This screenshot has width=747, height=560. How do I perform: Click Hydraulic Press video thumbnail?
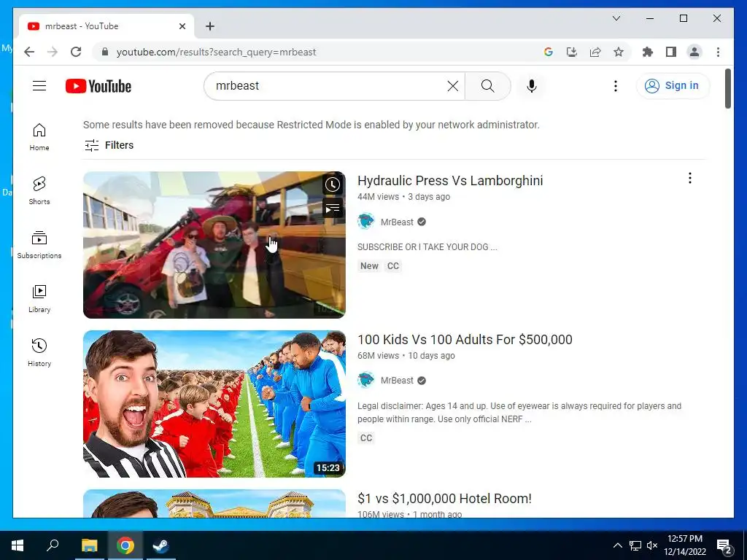point(214,245)
